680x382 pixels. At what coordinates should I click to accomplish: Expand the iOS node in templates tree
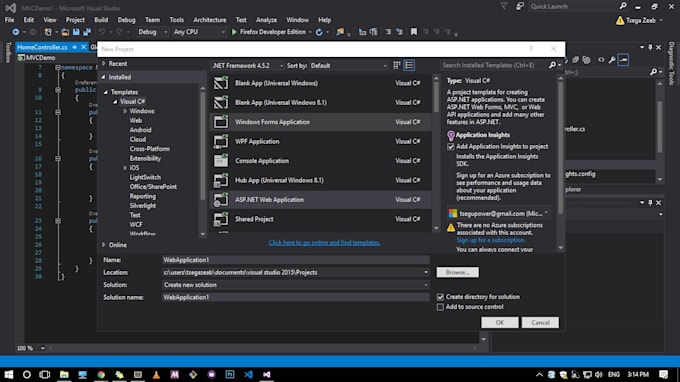[x=125, y=168]
